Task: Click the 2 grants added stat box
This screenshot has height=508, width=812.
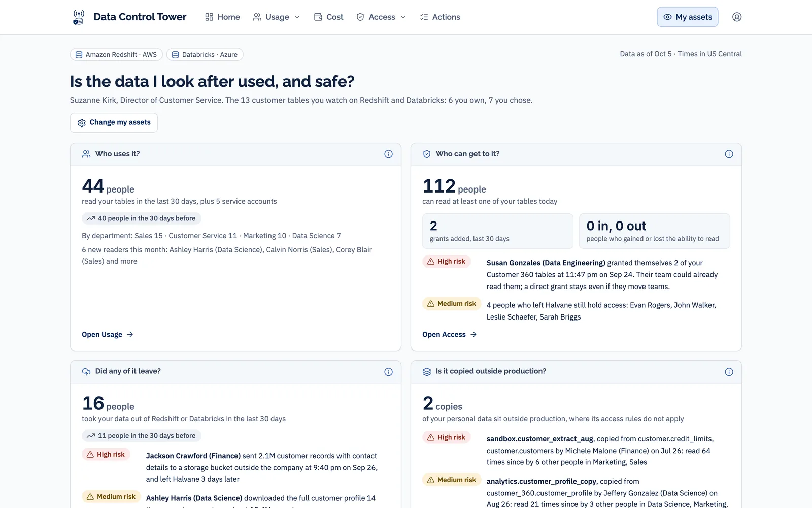Action: click(498, 231)
